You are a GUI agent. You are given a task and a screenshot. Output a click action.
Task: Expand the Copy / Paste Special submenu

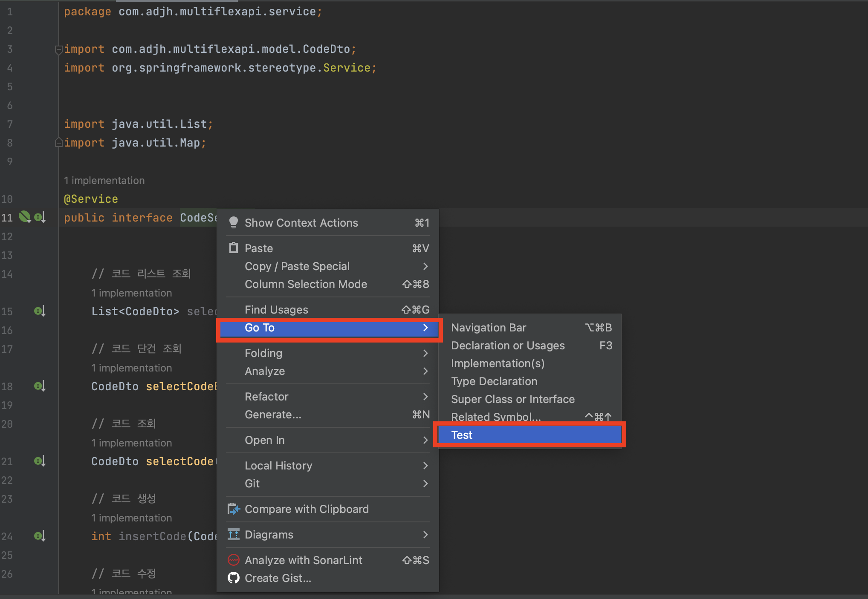425,266
